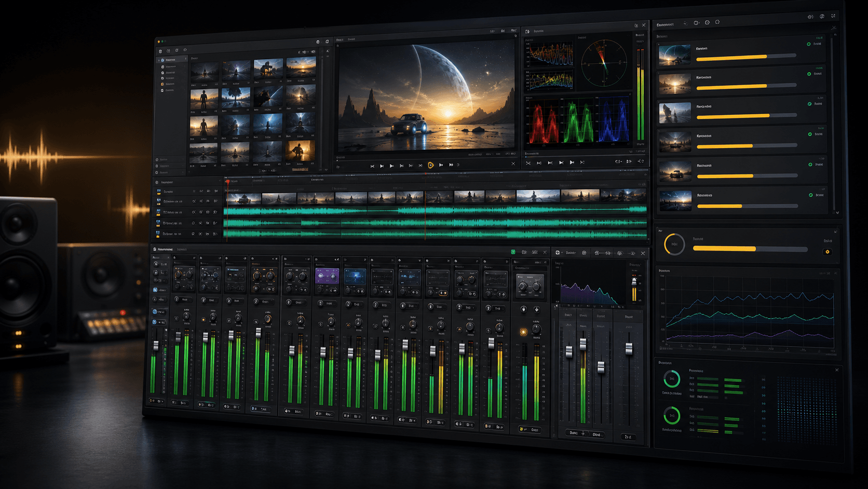Click the scopes panel header icon
This screenshot has height=489, width=868.
click(x=527, y=31)
